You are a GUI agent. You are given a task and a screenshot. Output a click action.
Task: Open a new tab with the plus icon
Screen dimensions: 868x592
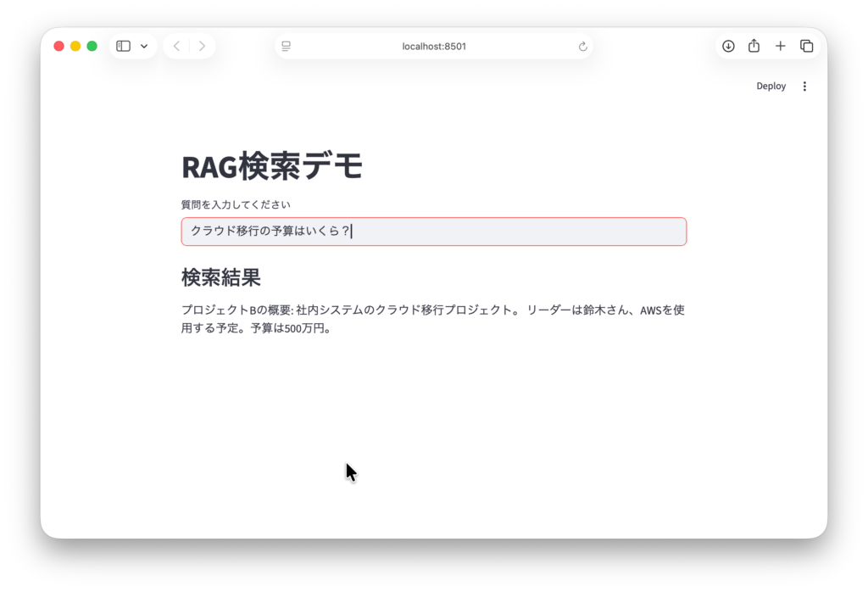click(x=781, y=46)
